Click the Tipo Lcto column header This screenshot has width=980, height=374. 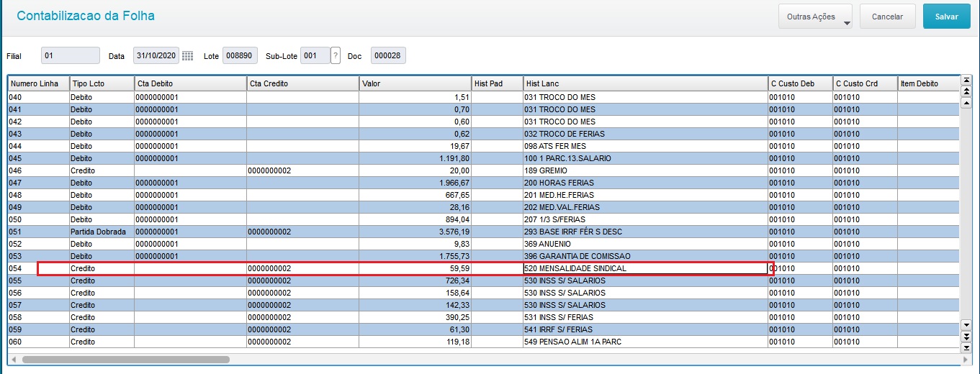click(x=102, y=83)
